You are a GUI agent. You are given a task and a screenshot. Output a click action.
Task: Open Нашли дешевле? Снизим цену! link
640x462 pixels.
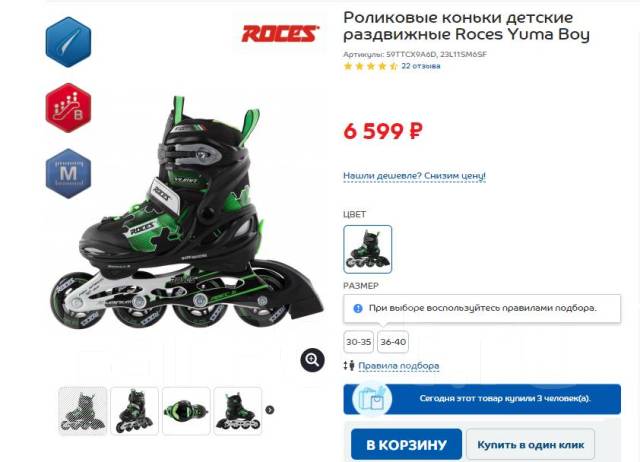414,176
